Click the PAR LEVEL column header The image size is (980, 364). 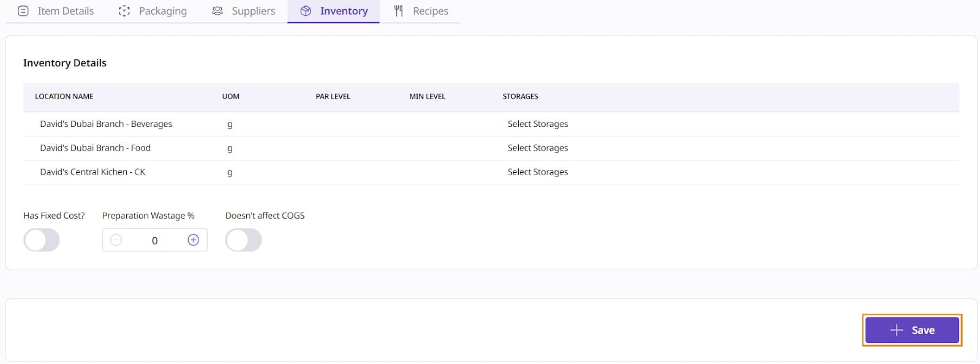pyautogui.click(x=333, y=96)
